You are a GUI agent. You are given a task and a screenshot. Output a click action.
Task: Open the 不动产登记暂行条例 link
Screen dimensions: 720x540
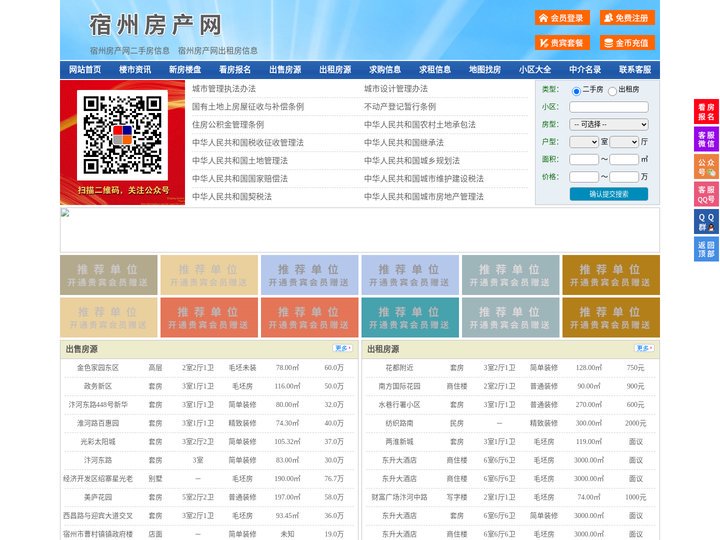tap(400, 107)
